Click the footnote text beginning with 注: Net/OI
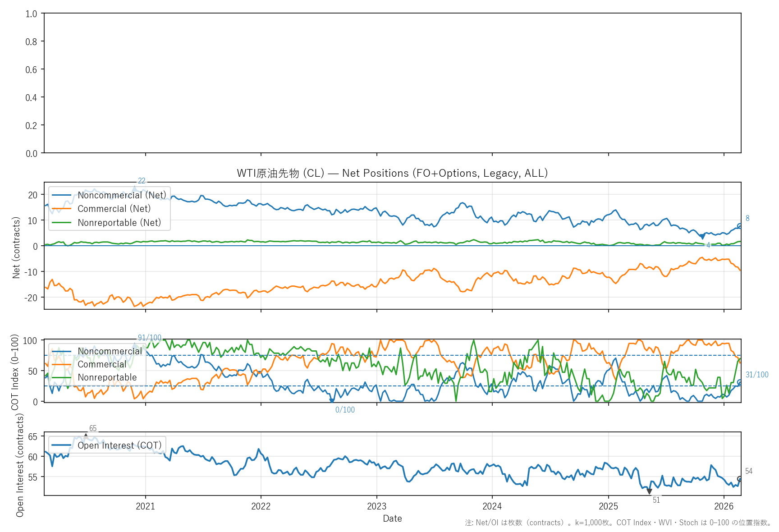 click(618, 523)
